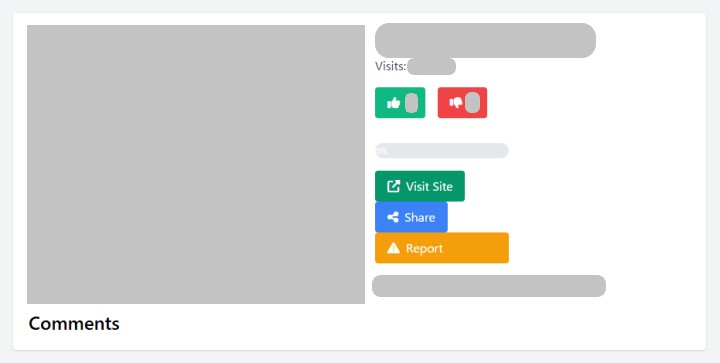Click the red dislike button background
This screenshot has width=720, height=363.
tap(462, 102)
